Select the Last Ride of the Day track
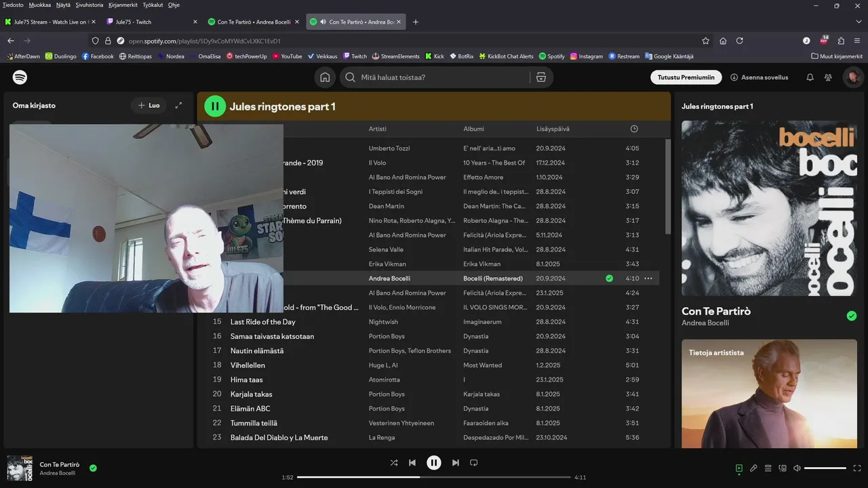The image size is (868, 488). point(263,322)
